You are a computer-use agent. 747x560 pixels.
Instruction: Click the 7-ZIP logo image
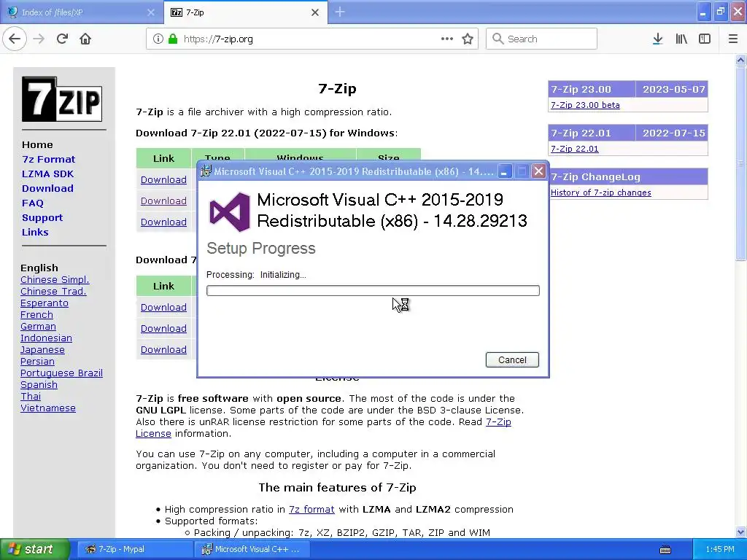(x=62, y=99)
